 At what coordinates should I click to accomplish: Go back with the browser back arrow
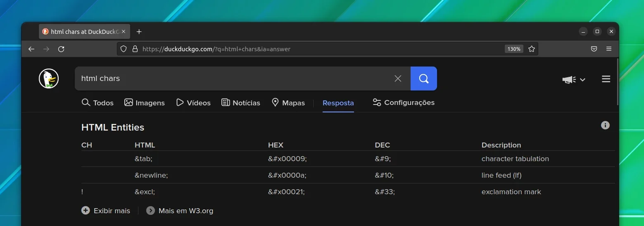[x=31, y=49]
